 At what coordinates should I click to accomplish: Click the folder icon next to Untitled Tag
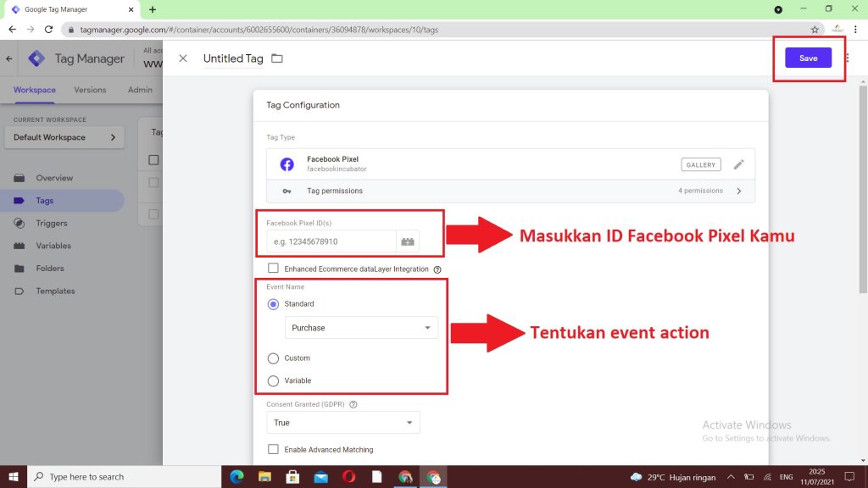pos(277,58)
